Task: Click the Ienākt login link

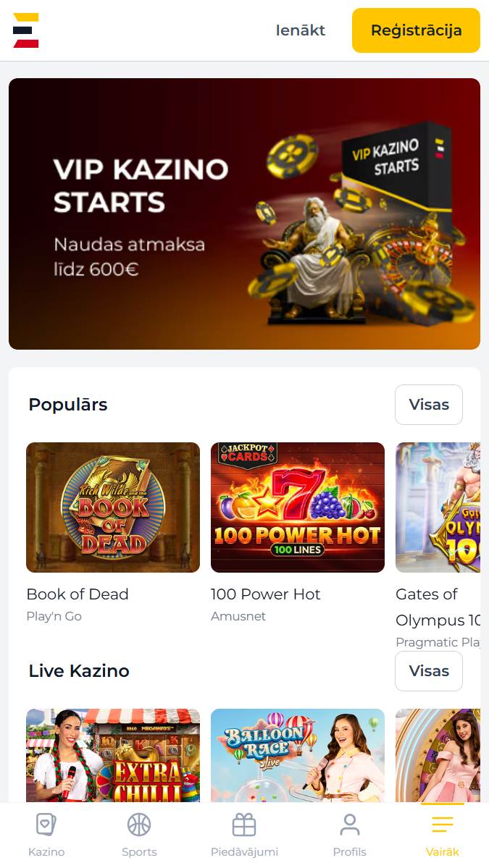Action: tap(301, 30)
